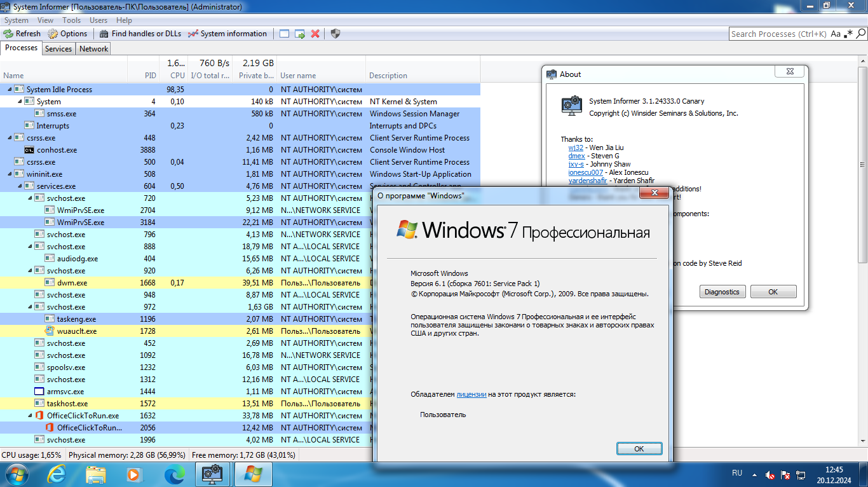Click Office icon of PID 2056 process
868x487 pixels.
pyautogui.click(x=50, y=428)
